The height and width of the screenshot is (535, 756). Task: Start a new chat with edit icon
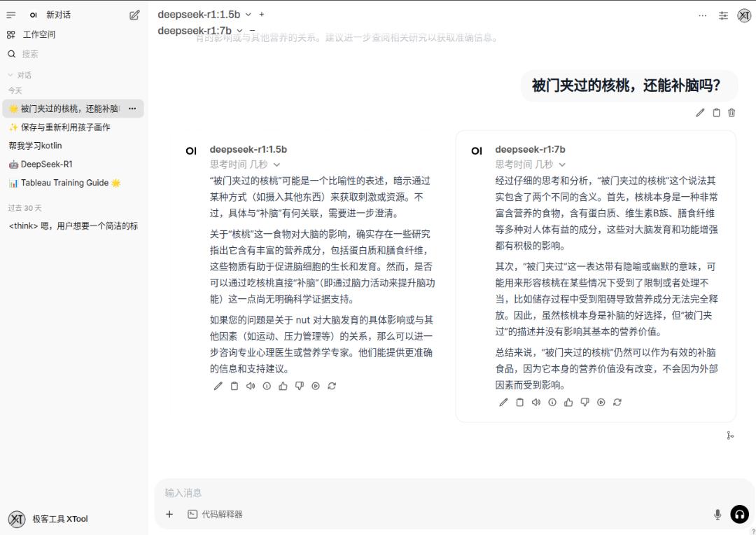[x=134, y=15]
